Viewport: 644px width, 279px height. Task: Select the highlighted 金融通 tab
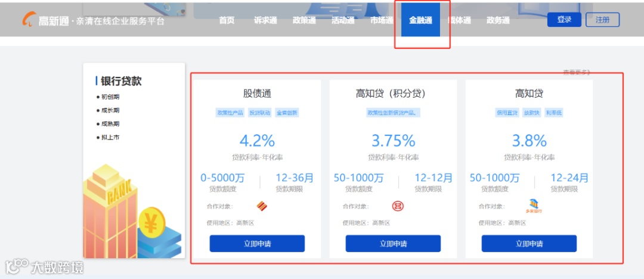[420, 20]
